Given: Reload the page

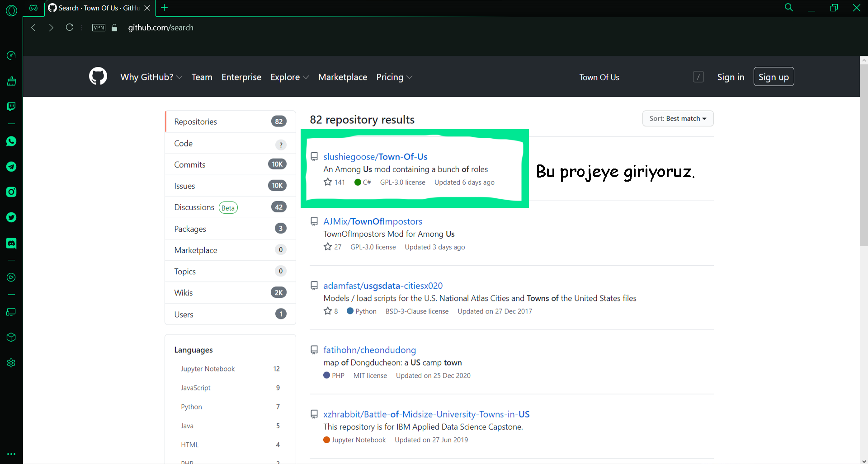Looking at the screenshot, I should tap(70, 28).
